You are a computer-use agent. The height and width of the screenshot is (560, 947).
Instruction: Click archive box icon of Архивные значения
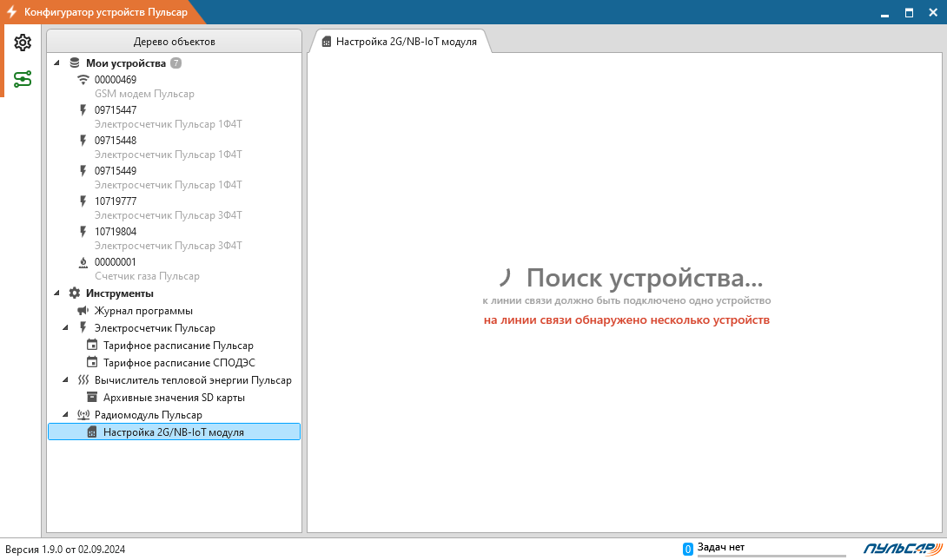92,397
